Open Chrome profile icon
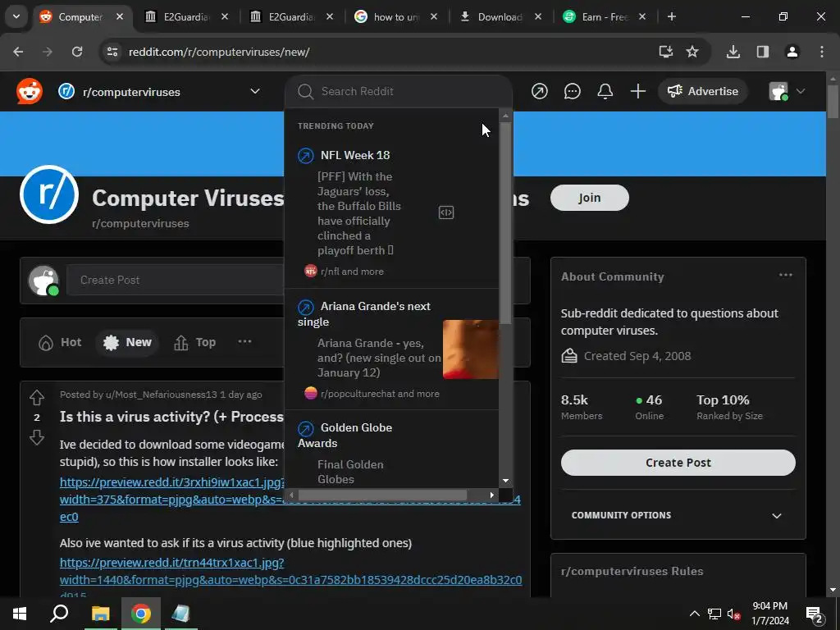 tap(792, 52)
